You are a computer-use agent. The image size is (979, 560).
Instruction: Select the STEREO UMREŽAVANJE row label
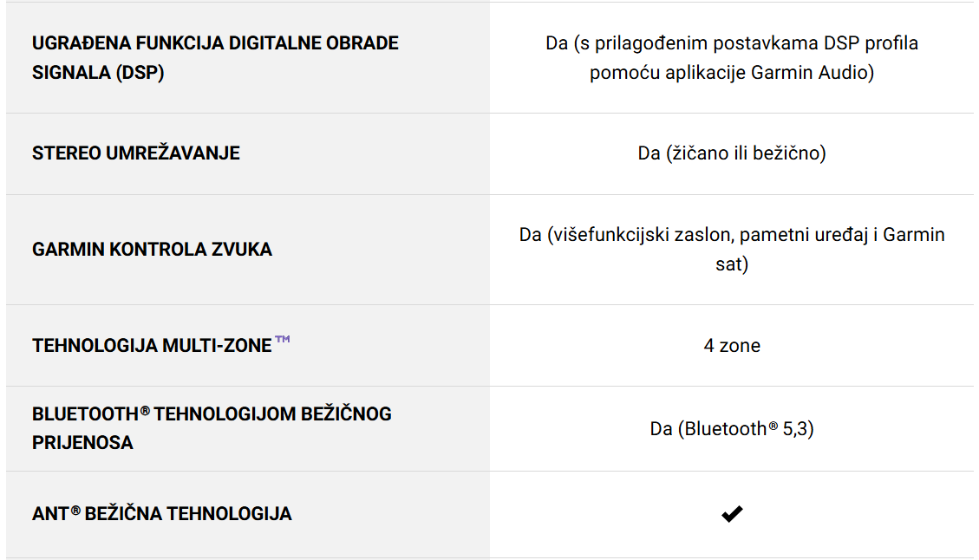click(136, 153)
